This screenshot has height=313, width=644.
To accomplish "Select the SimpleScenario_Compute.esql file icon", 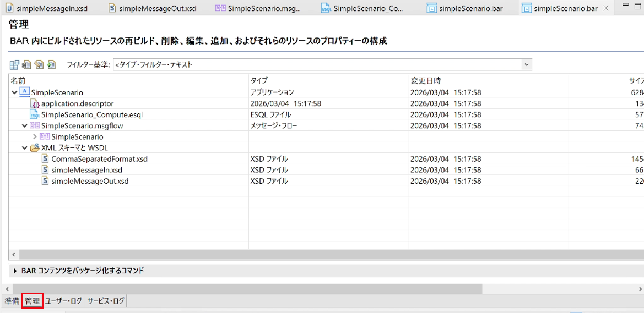I will click(35, 115).
